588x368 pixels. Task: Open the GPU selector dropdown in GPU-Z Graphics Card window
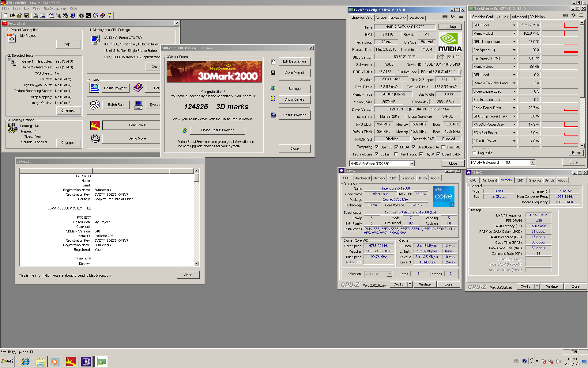click(x=412, y=164)
